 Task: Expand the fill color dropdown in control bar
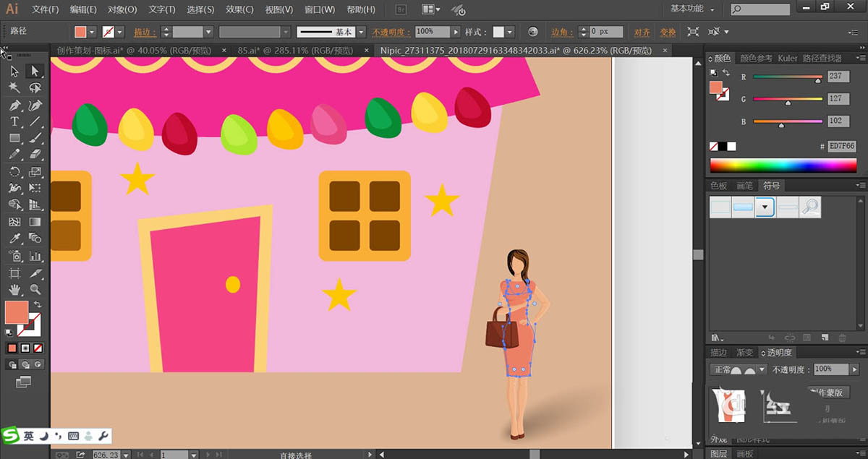92,33
